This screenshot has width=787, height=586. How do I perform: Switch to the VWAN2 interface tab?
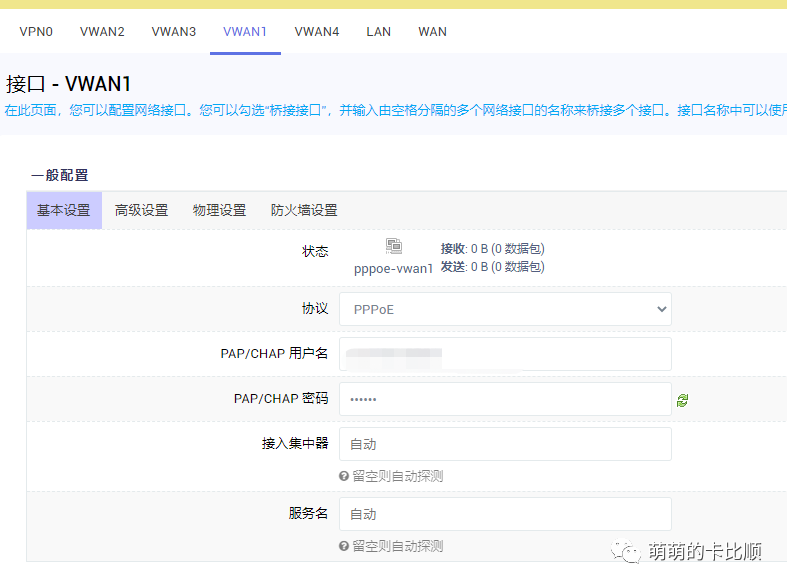click(x=102, y=32)
